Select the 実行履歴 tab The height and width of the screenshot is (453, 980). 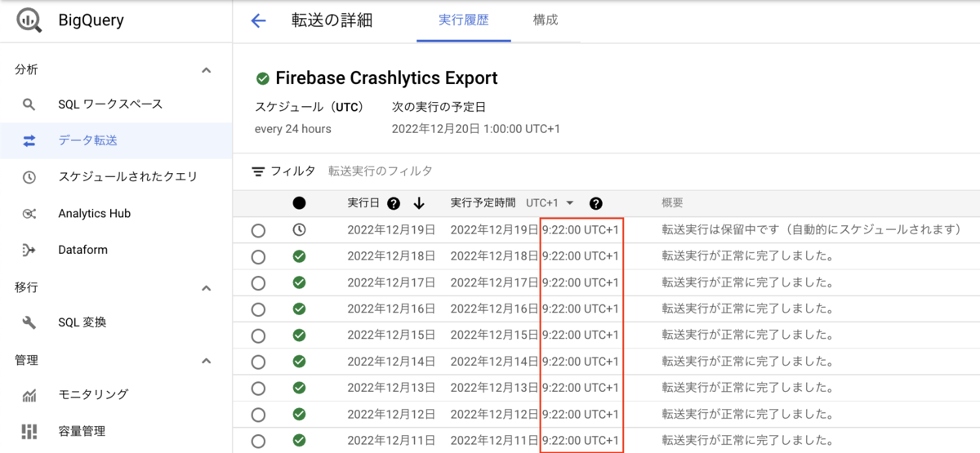[464, 20]
